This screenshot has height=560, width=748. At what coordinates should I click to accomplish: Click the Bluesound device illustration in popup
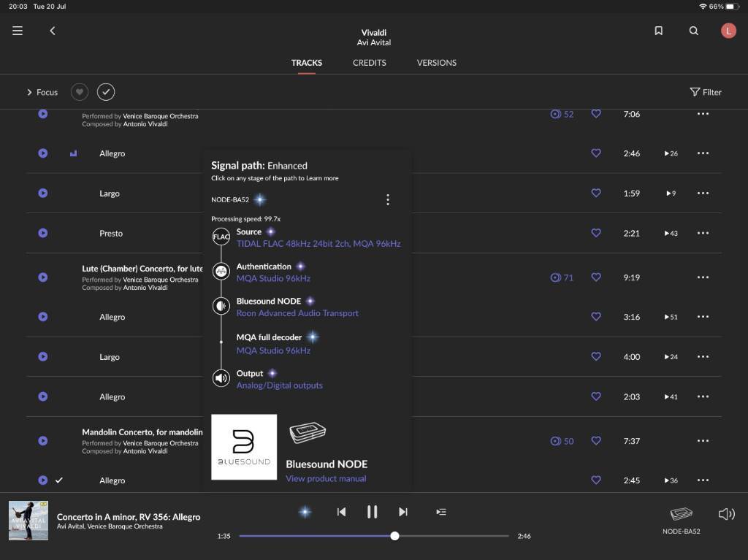308,432
